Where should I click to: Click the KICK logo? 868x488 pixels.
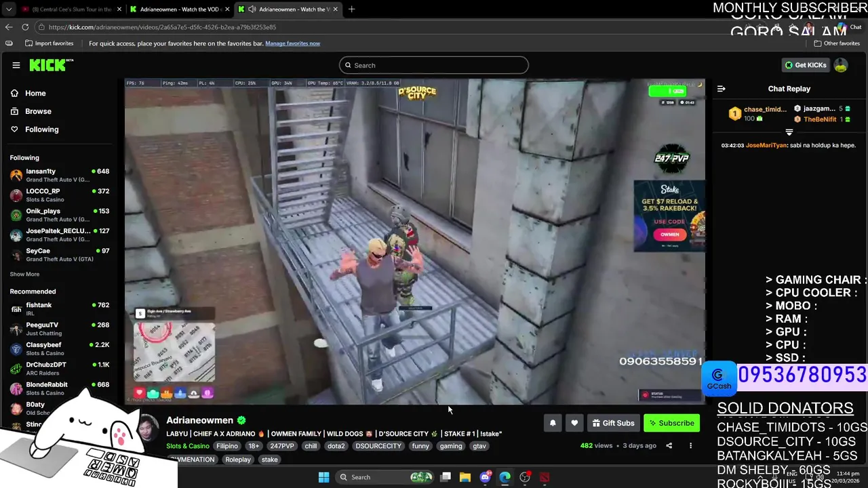tap(51, 65)
